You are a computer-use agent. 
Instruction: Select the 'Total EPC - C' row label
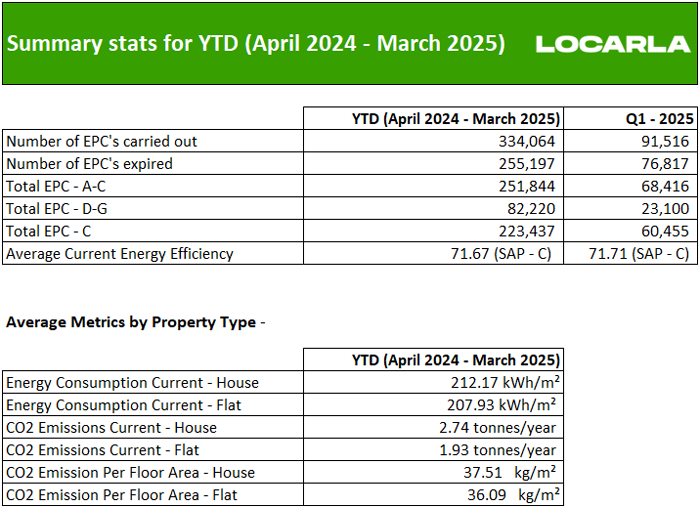[x=49, y=231]
